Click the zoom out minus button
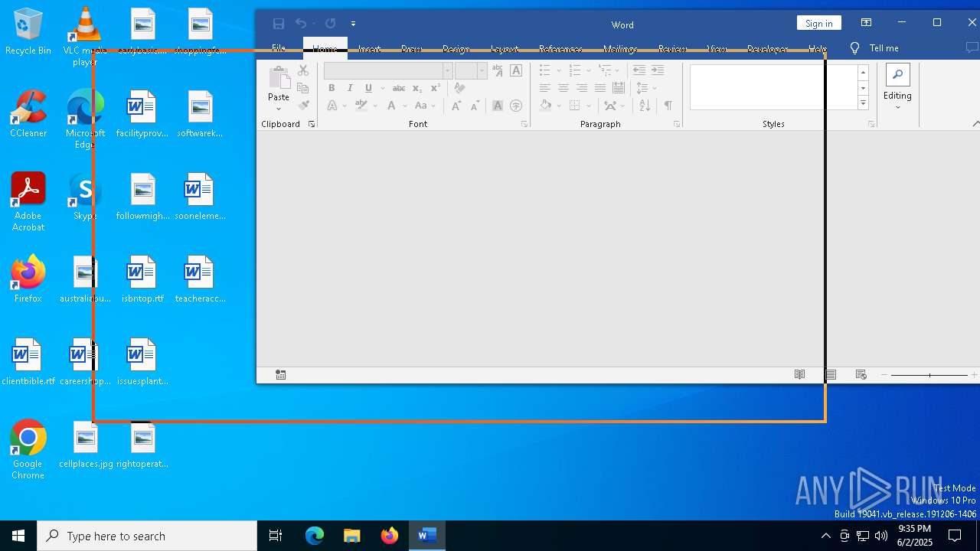Viewport: 980px width, 551px height. (x=884, y=375)
